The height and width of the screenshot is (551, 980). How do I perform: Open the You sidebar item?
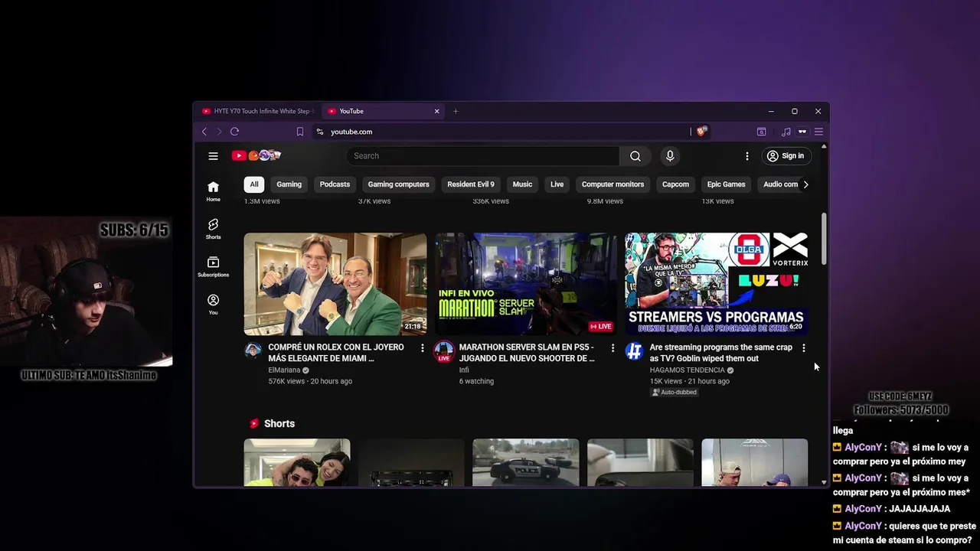(x=213, y=305)
